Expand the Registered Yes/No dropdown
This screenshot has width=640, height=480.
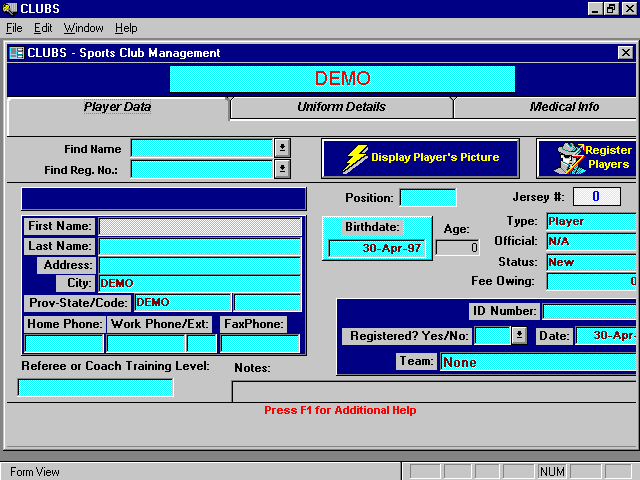(519, 336)
